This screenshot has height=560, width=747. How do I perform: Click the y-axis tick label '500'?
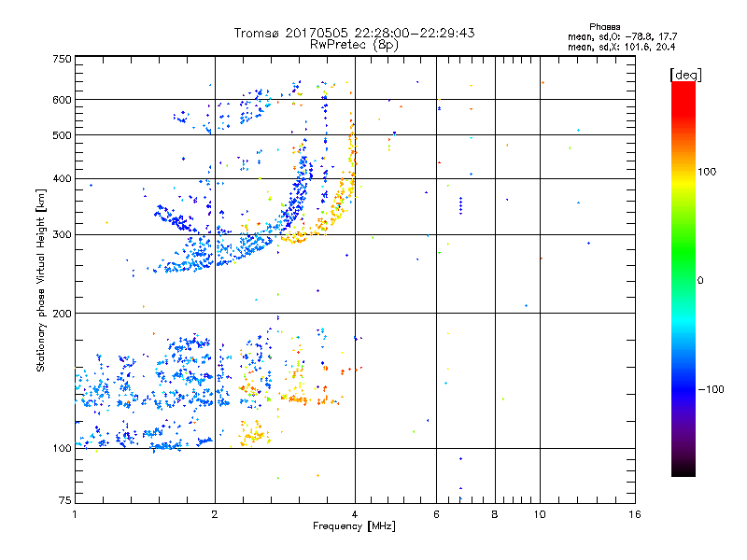[62, 135]
